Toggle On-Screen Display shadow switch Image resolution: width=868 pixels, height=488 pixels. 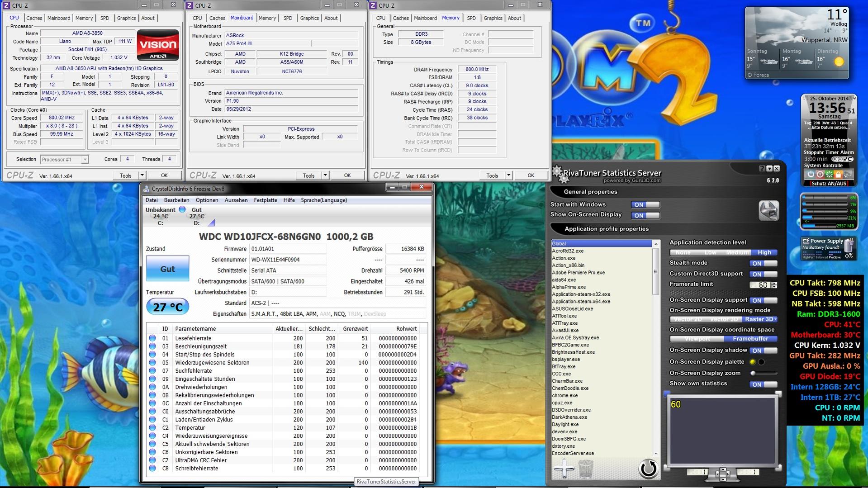tap(764, 351)
